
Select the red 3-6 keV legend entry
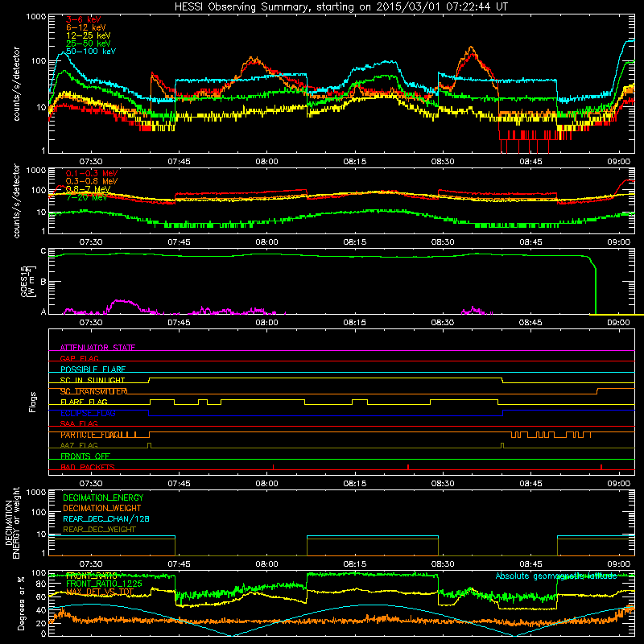point(84,19)
